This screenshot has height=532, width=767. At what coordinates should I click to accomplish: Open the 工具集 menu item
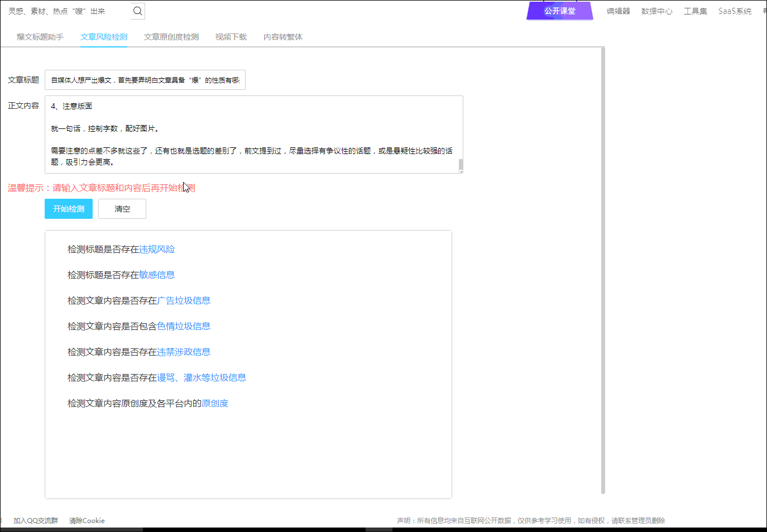pyautogui.click(x=696, y=11)
